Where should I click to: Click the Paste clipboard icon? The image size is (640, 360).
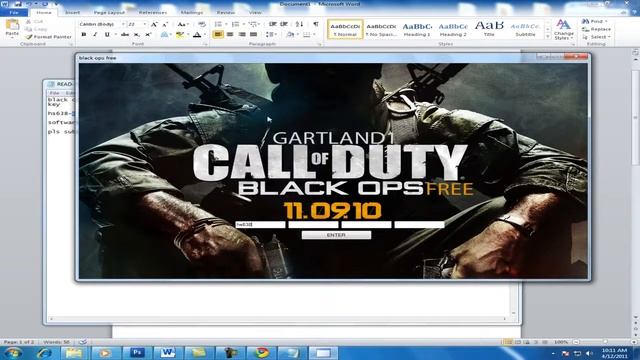click(x=12, y=25)
